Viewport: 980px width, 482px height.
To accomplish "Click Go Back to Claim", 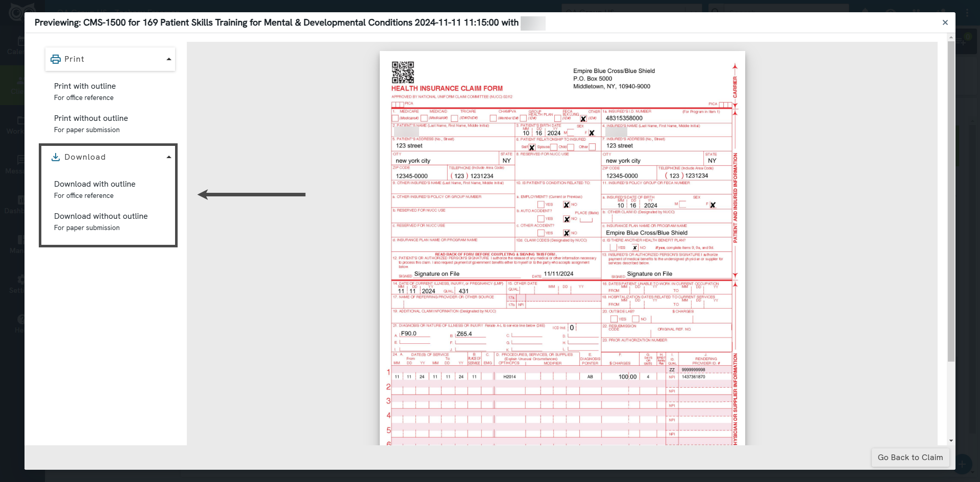I will click(910, 458).
